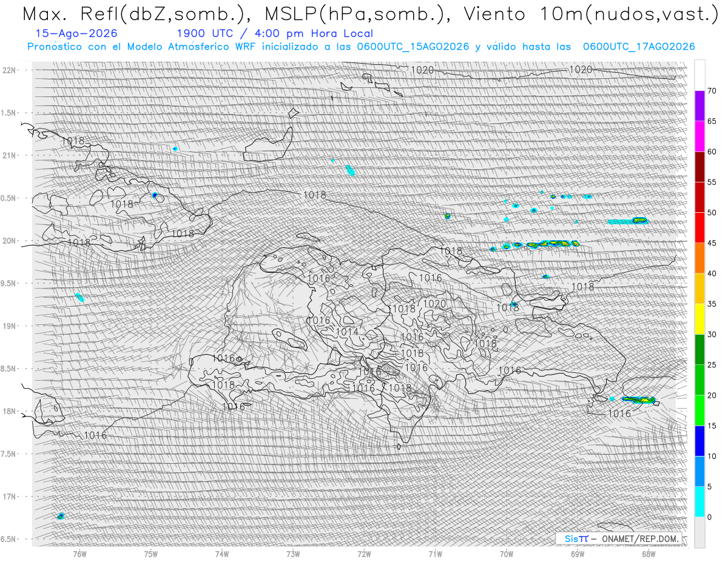Click the "SisTT – ONAMET/REP.DOM." credit box
This screenshot has height=562, width=728.
tap(618, 538)
